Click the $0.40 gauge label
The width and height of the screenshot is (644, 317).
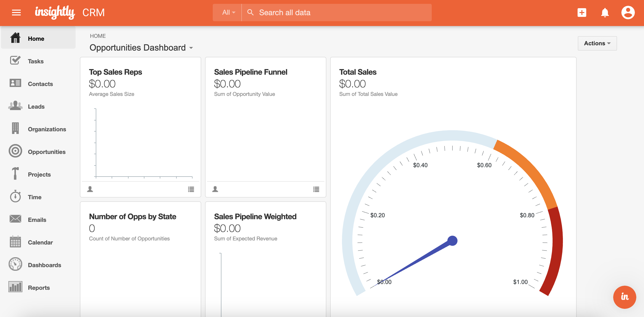coord(420,165)
